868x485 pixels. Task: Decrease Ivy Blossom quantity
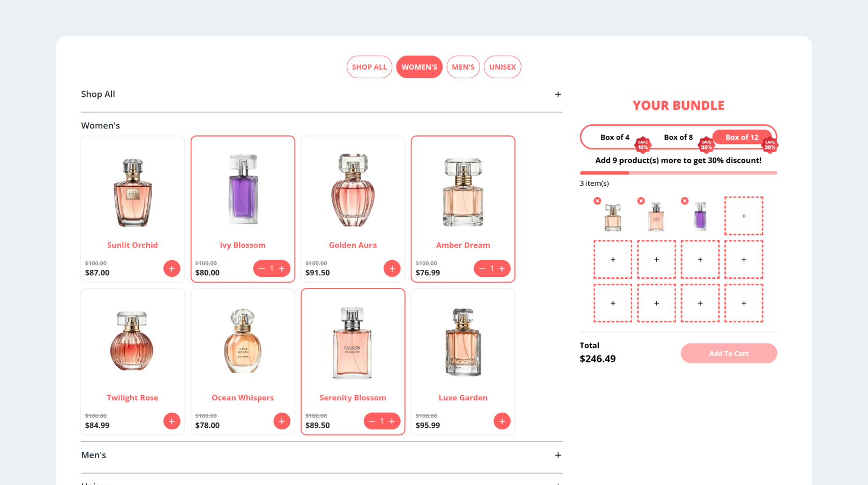(x=261, y=269)
